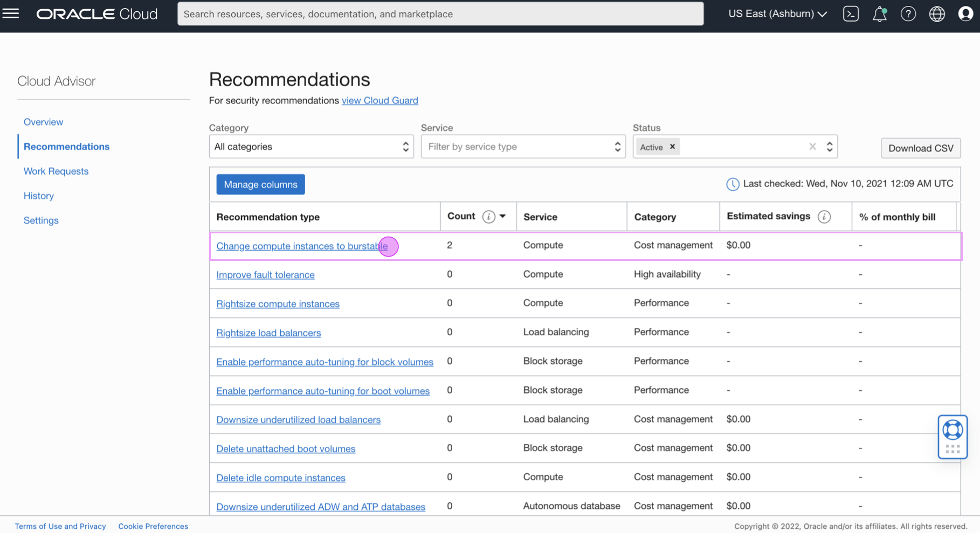Open the language globe icon
980x533 pixels.
pos(937,13)
